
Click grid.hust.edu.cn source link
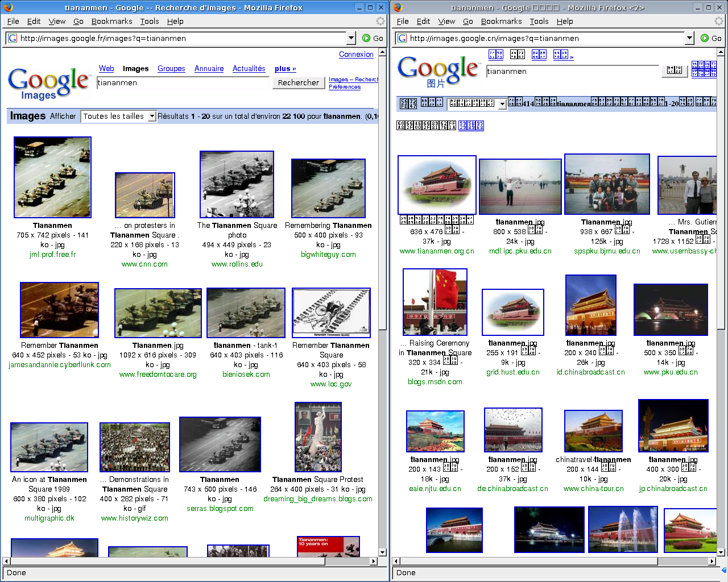[x=513, y=372]
